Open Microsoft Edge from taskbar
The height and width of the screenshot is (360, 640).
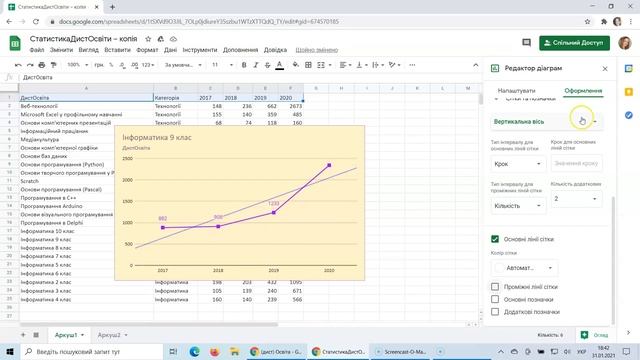[194, 351]
